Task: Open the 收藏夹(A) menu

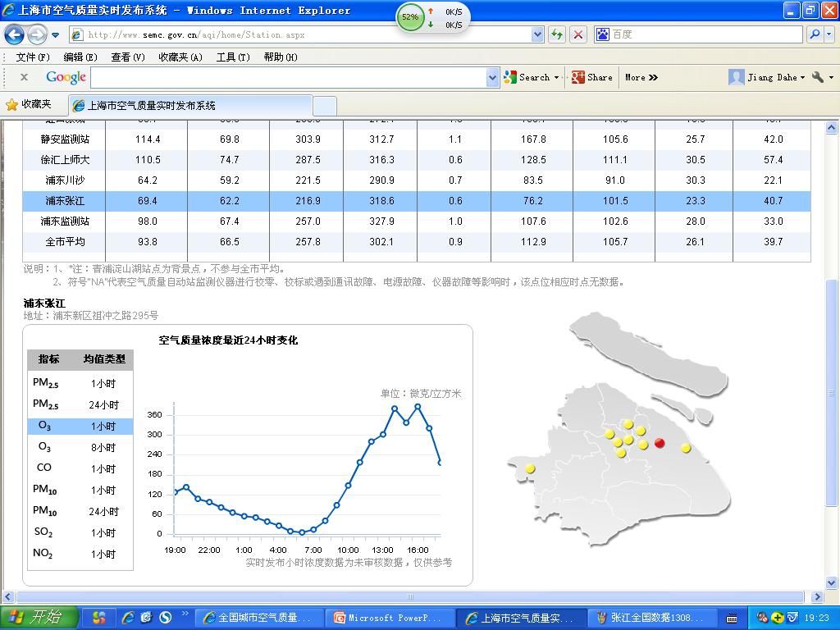Action: 180,57
